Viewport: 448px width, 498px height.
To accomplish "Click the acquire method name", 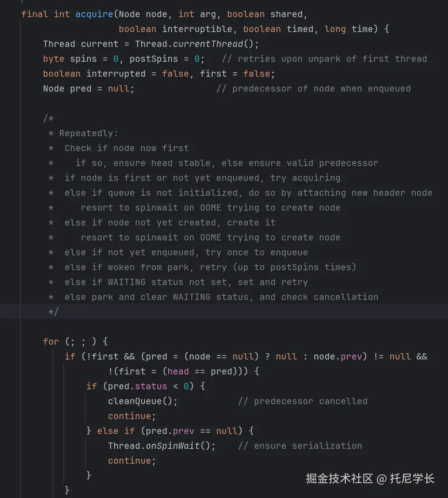I will coord(94,14).
